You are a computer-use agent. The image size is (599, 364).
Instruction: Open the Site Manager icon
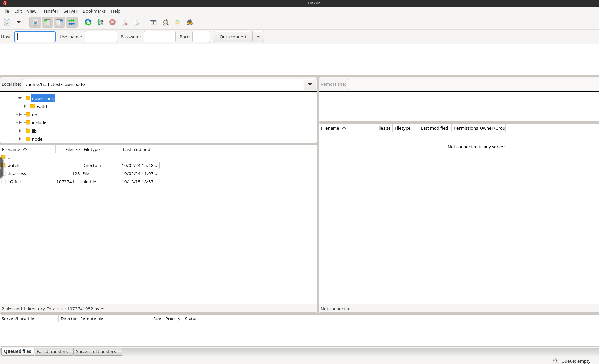[x=7, y=22]
